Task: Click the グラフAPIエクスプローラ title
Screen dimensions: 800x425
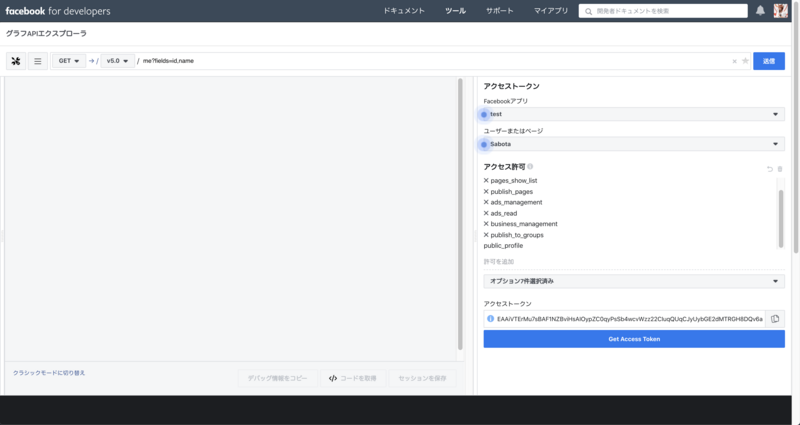Action: 46,34
